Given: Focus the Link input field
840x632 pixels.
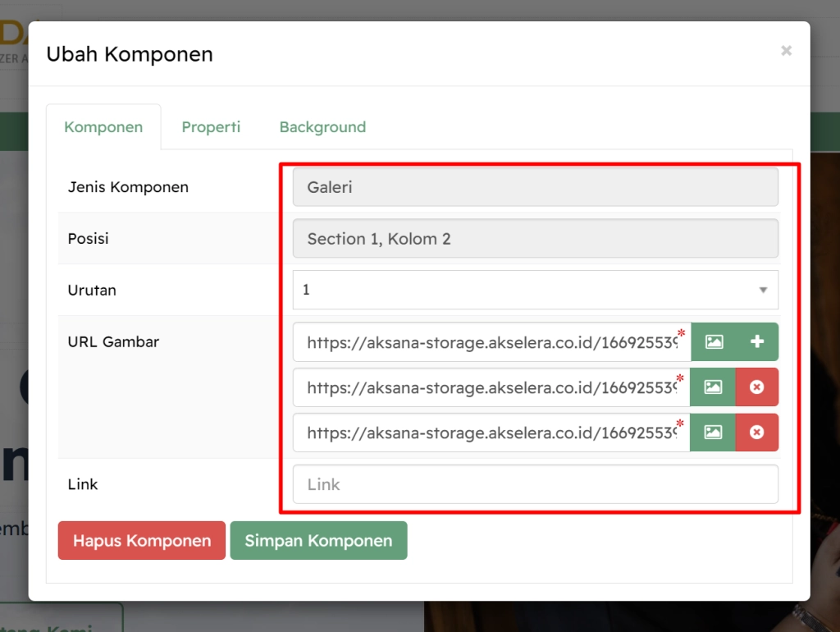Looking at the screenshot, I should [x=535, y=484].
